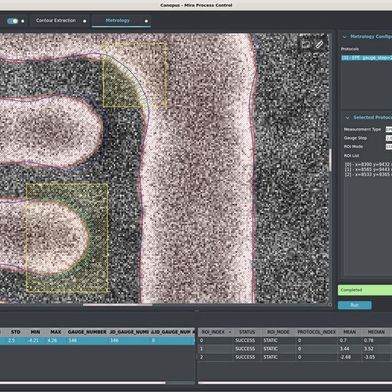Collapse the Selected Protocol section

(x=347, y=118)
